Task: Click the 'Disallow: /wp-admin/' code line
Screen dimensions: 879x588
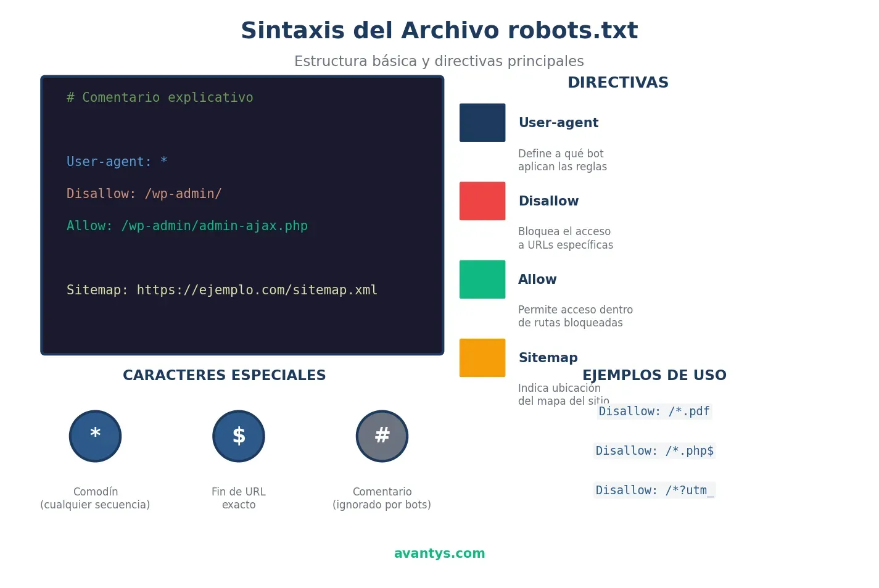Action: pos(144,194)
